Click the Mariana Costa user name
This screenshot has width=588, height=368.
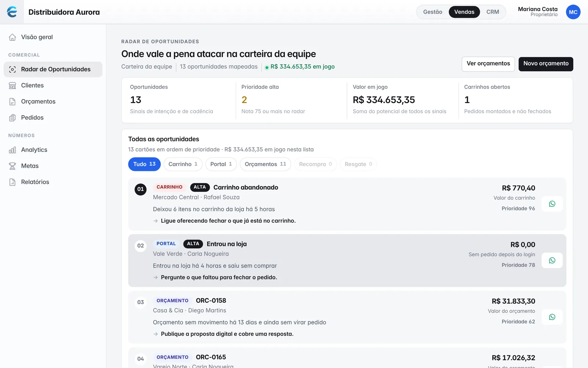click(x=538, y=9)
